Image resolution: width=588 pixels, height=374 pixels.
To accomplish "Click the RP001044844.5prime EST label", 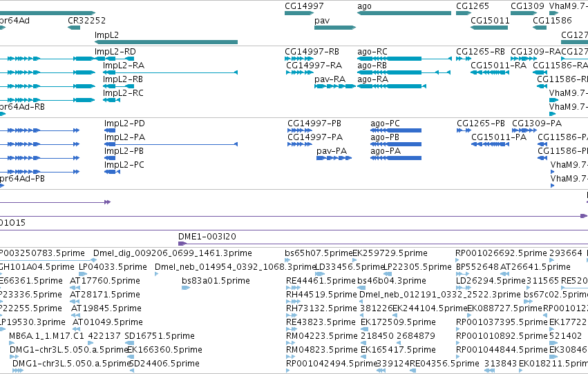I will click(x=502, y=350).
